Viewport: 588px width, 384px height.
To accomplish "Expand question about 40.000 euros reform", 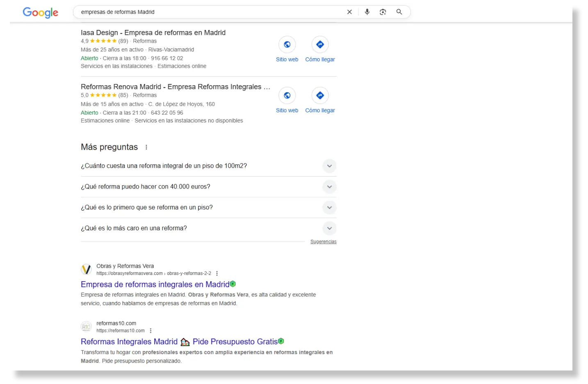I will [329, 187].
